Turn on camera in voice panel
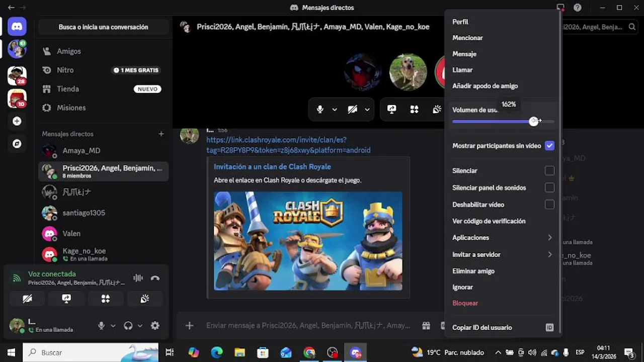Viewport: 644px width, 362px height. (x=28, y=299)
